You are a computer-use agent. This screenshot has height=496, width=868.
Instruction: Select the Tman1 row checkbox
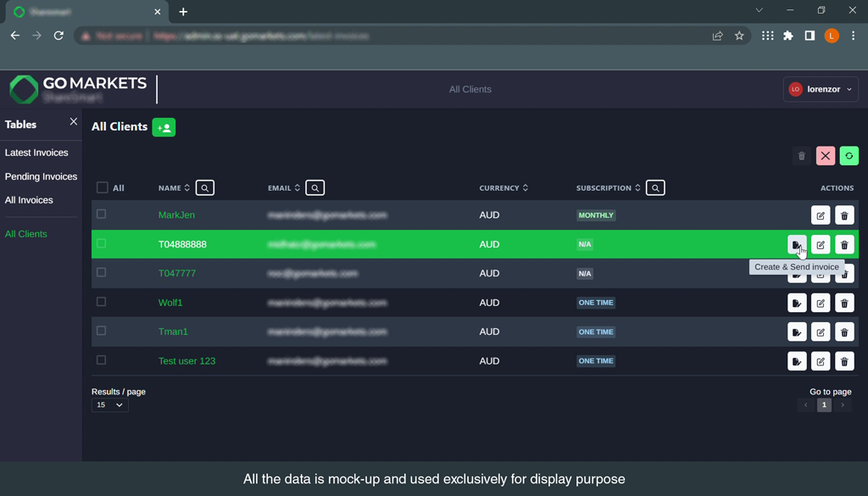(102, 331)
